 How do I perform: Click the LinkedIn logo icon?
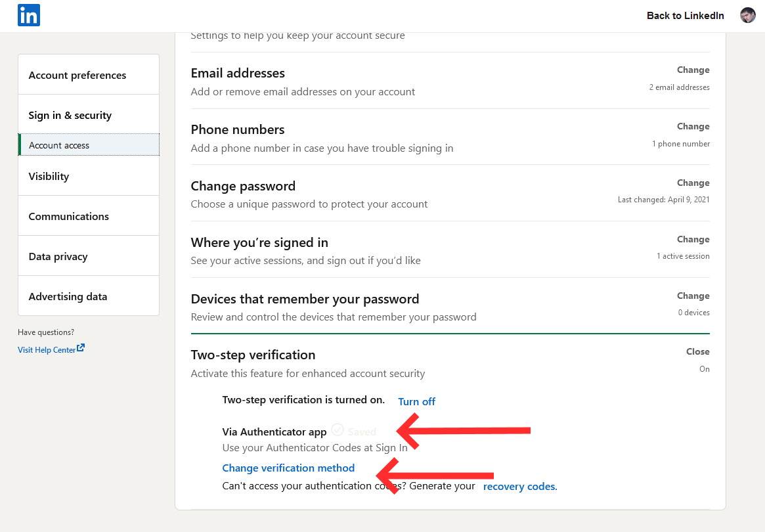click(29, 15)
